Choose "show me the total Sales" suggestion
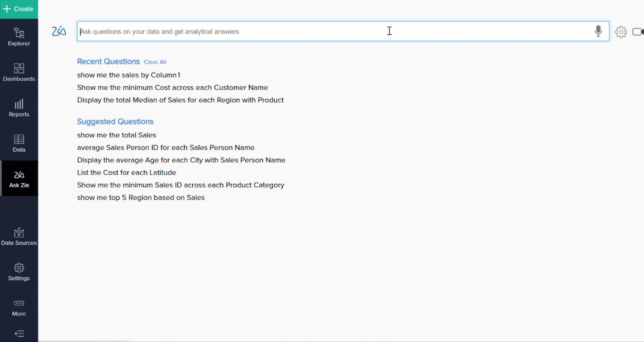The image size is (644, 342). pyautogui.click(x=117, y=135)
